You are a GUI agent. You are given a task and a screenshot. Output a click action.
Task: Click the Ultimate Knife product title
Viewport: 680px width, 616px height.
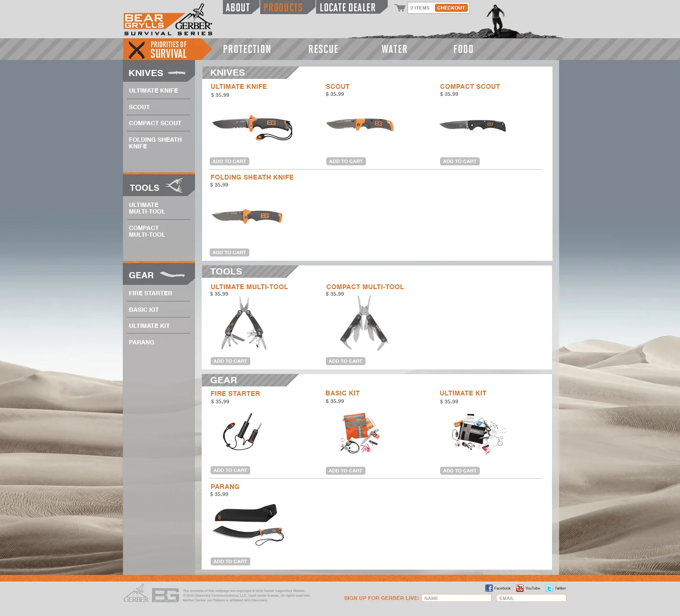click(239, 86)
